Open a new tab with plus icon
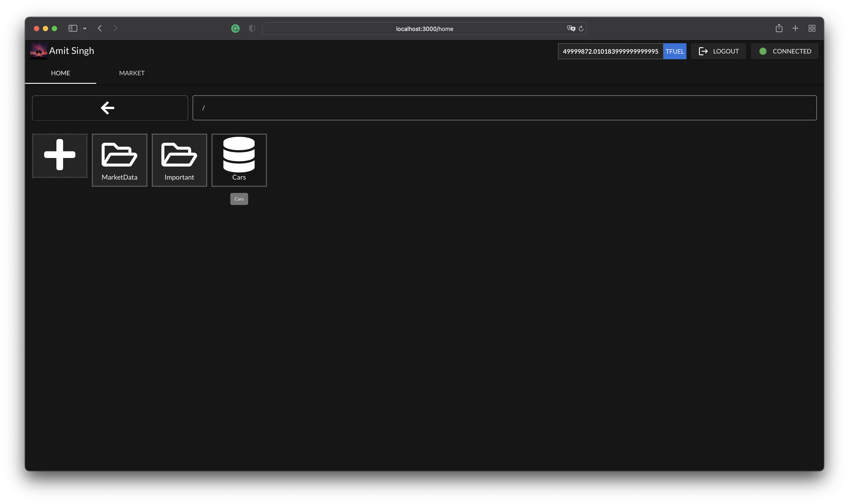This screenshot has height=504, width=849. [x=795, y=28]
